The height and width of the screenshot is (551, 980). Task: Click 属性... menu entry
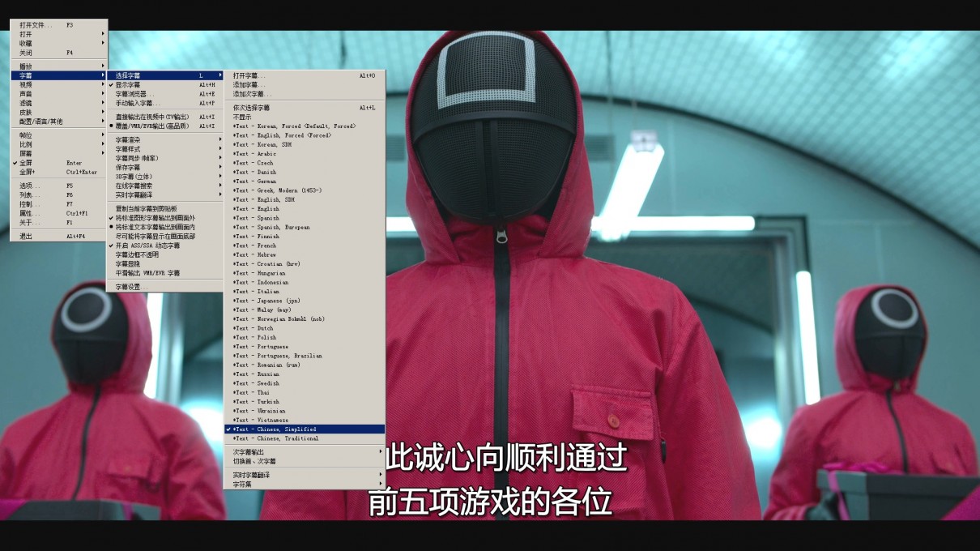point(59,213)
